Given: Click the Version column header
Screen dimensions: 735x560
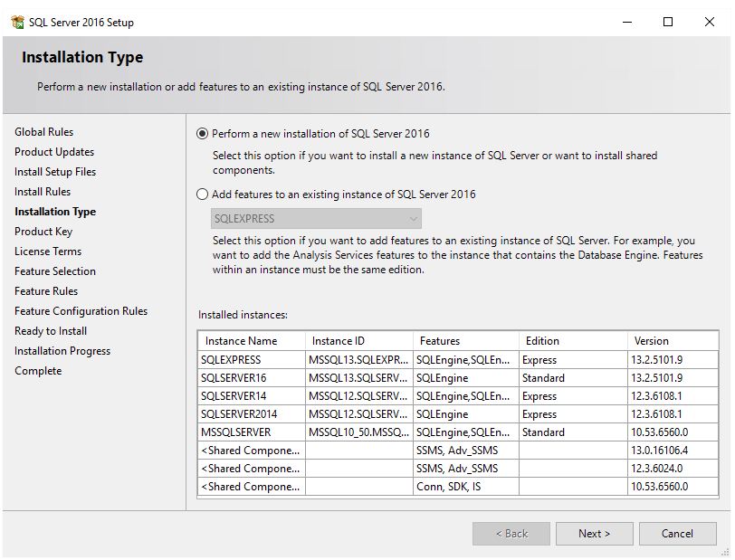Looking at the screenshot, I should (x=673, y=341).
